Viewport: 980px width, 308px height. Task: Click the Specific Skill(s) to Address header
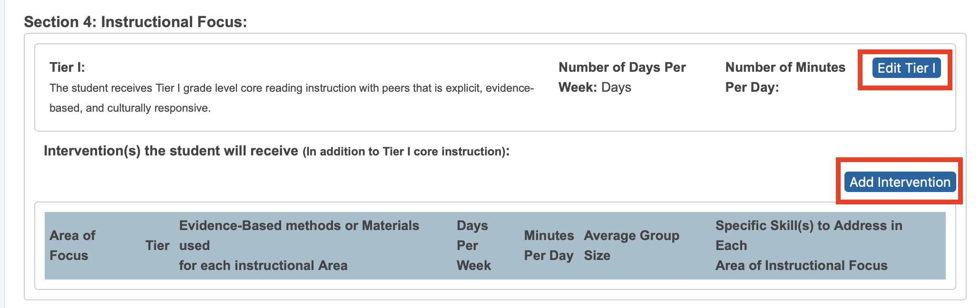[809, 245]
